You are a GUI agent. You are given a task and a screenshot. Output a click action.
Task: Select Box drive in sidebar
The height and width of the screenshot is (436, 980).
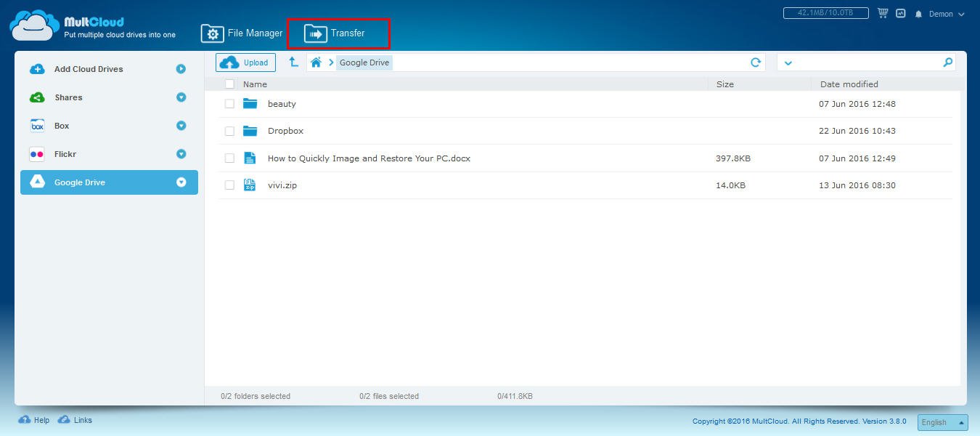109,126
